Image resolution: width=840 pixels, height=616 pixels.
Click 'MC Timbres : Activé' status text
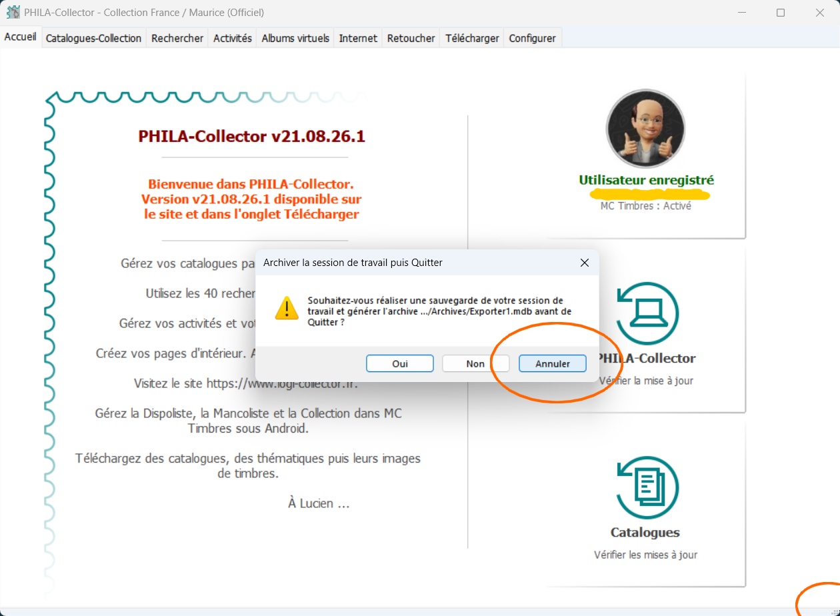point(646,206)
